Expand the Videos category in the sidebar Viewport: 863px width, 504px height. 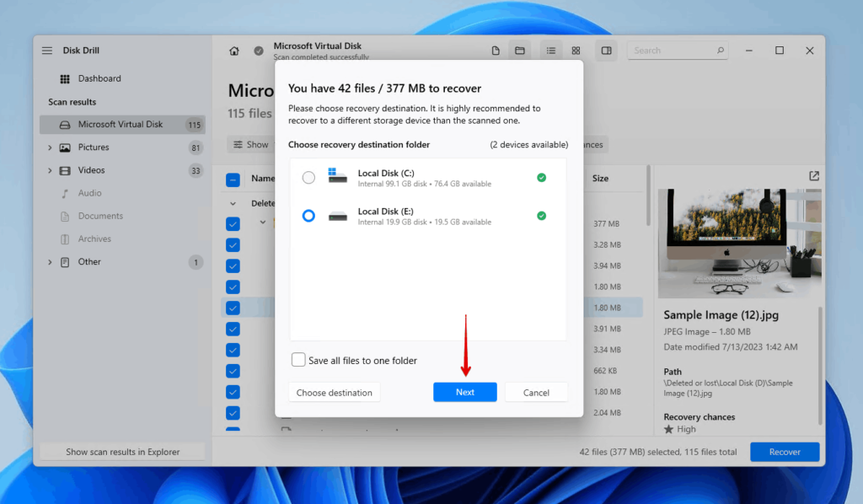[51, 169]
